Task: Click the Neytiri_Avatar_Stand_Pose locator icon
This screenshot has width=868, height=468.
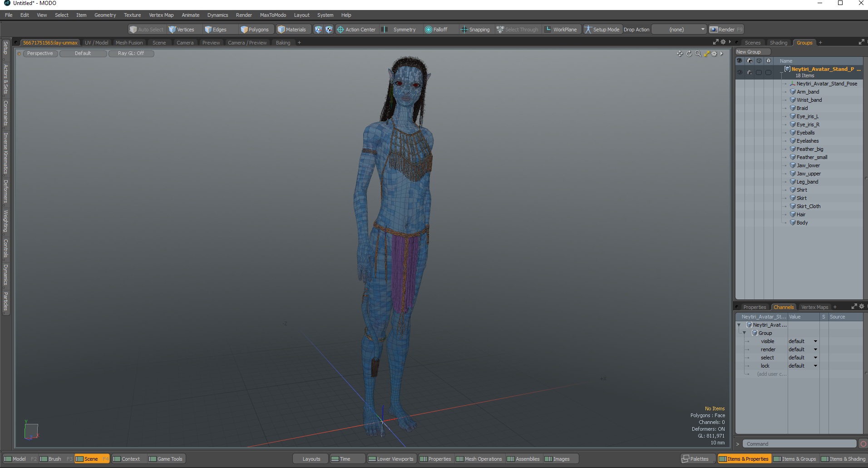Action: (793, 84)
